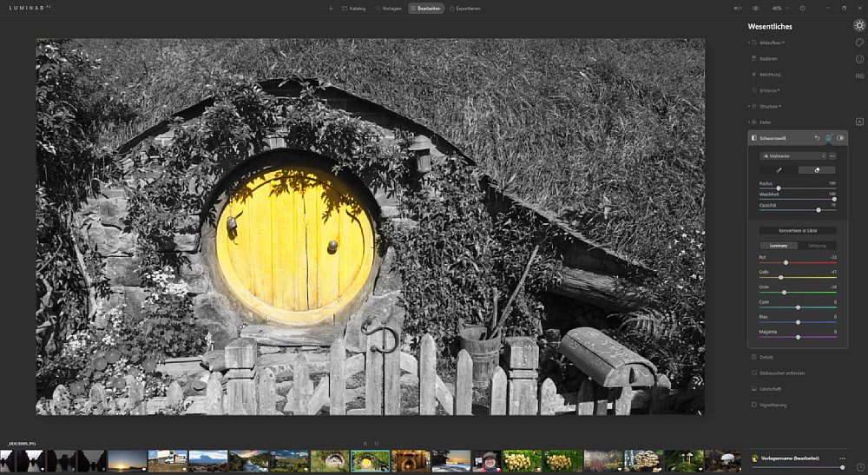
Task: Click the Konvertiere in S&W button
Action: pyautogui.click(x=798, y=230)
